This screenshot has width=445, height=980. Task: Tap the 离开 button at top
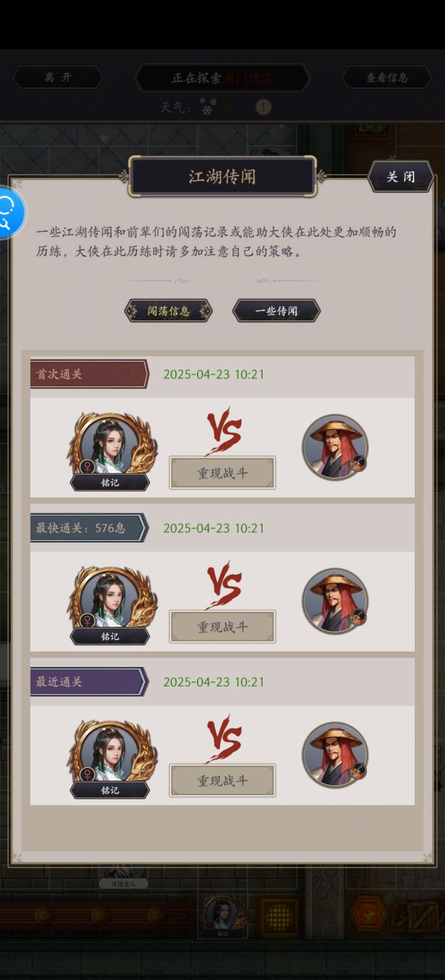58,77
